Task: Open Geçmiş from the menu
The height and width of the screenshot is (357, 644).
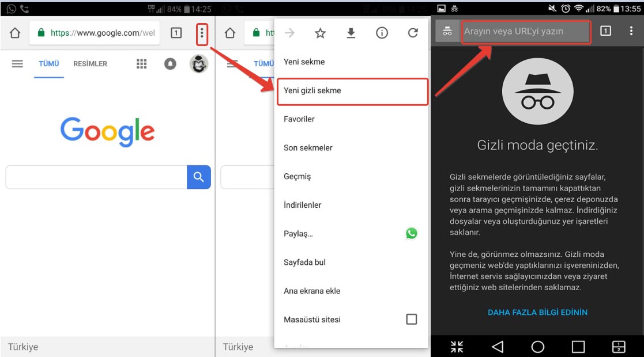Action: 297,177
